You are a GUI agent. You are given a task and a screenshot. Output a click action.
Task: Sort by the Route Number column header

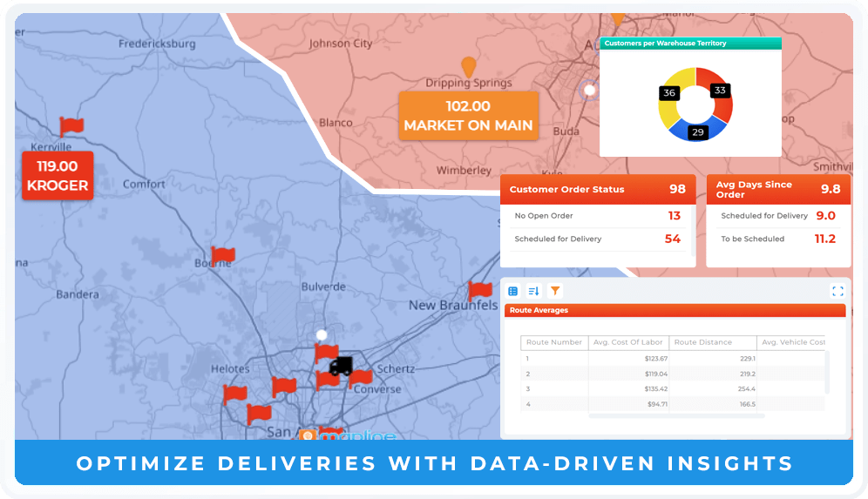coord(554,342)
